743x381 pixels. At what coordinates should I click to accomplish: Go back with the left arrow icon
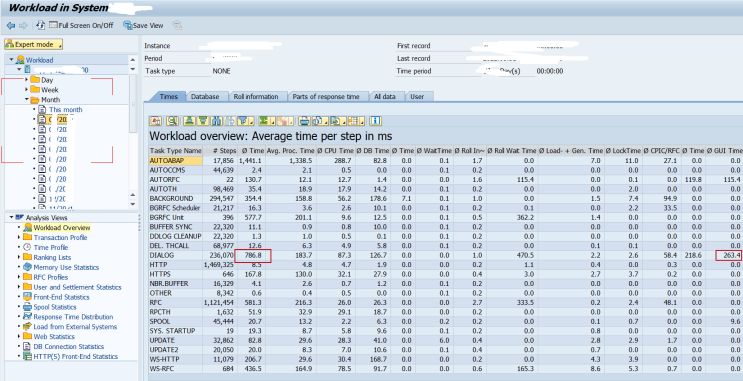click(10, 26)
